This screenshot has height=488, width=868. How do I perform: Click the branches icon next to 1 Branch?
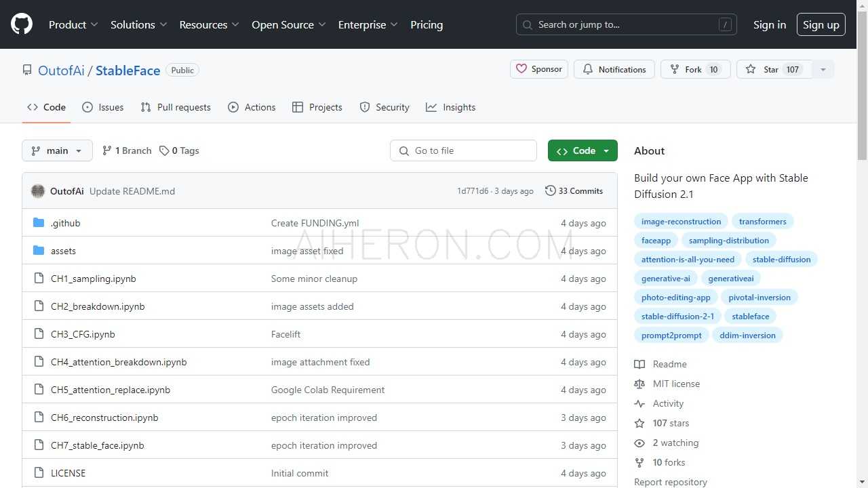pyautogui.click(x=107, y=150)
